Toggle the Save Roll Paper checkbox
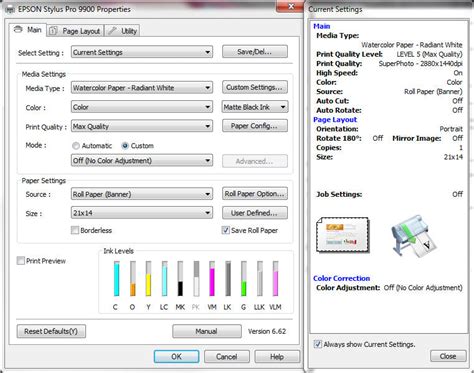Screen dimensions: 474x373 point(226,230)
